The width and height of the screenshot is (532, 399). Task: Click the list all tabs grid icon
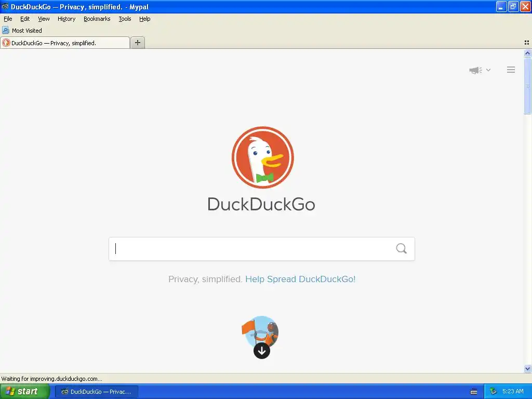click(527, 43)
